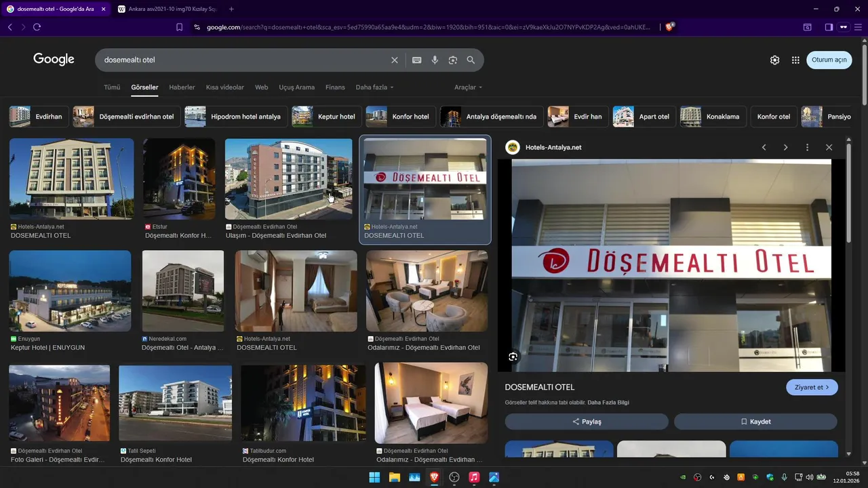
Task: Close the image preview panel
Action: (829, 147)
